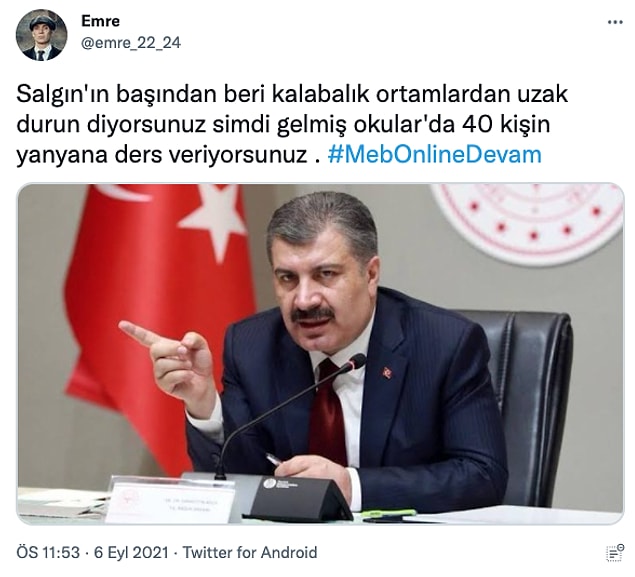Open the display name Emre profile
The height and width of the screenshot is (577, 635).
(x=100, y=21)
